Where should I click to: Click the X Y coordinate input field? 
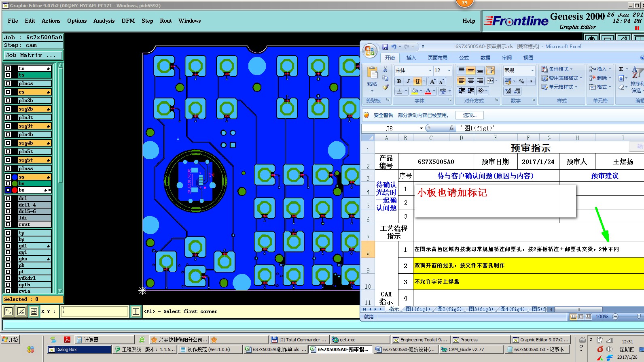[95, 311]
